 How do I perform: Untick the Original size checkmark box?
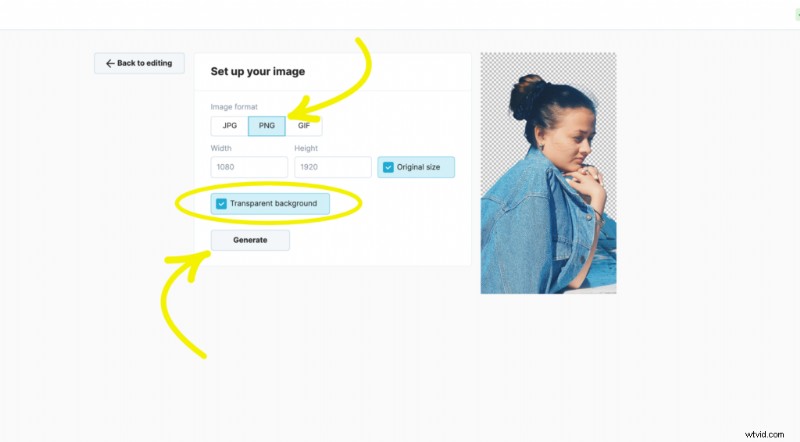[388, 167]
